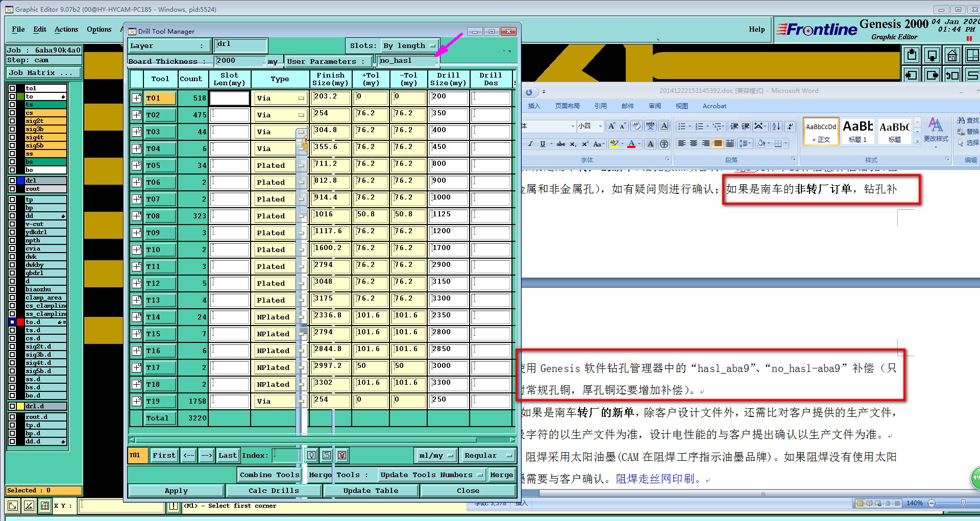
Task: Click the Combine Tools button
Action: point(269,475)
